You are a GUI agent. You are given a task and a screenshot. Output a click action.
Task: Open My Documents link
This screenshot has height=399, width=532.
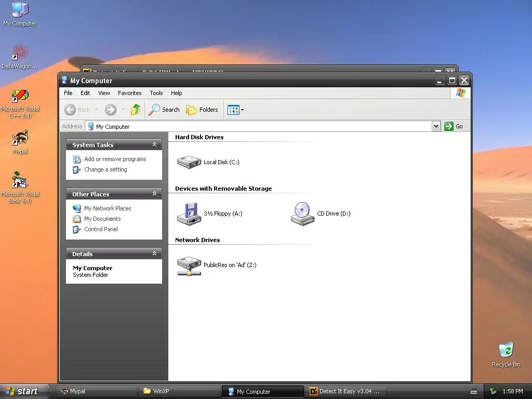pyautogui.click(x=102, y=219)
